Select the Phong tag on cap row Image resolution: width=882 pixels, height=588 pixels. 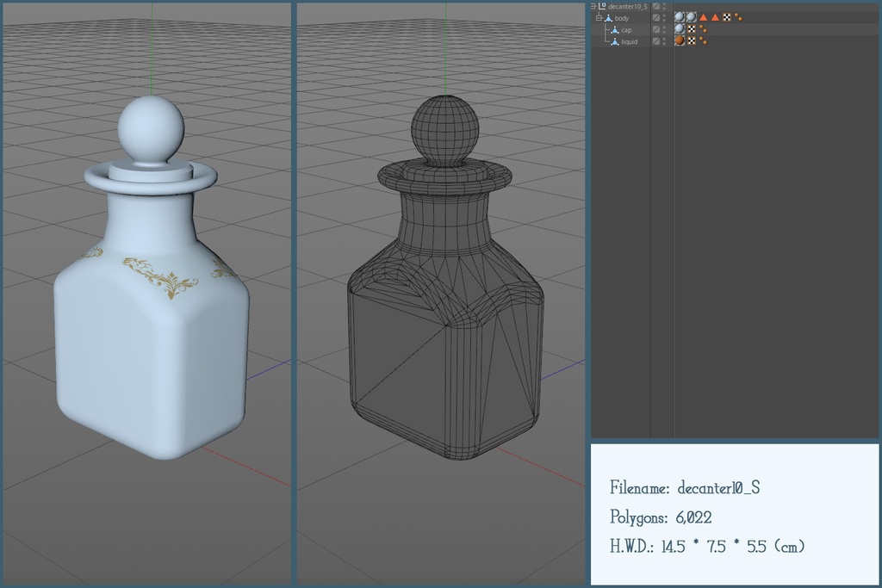click(703, 29)
